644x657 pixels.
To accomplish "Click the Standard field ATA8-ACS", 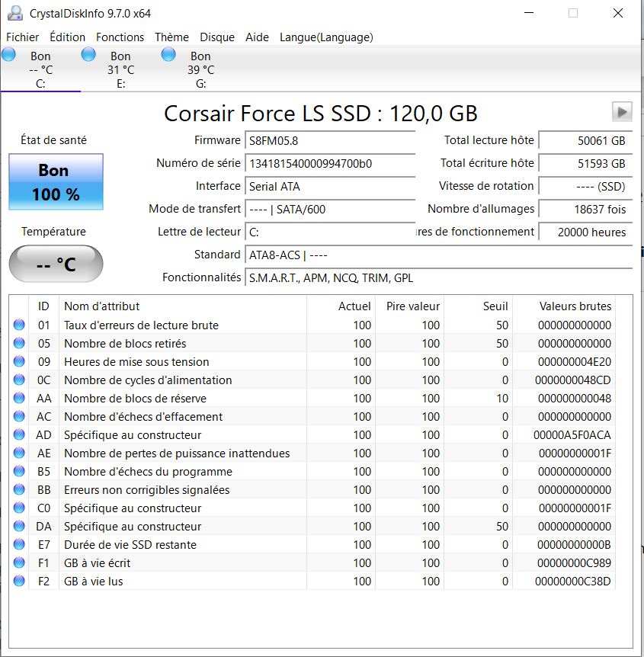I will click(438, 255).
